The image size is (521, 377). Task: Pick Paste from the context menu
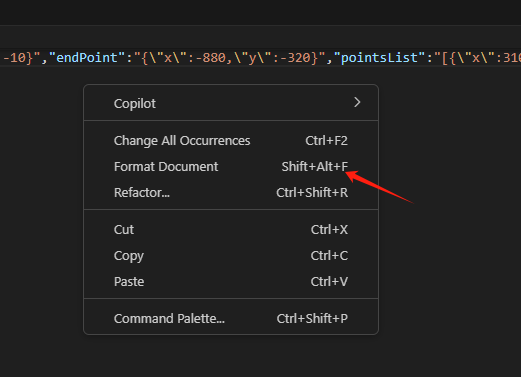[x=231, y=282]
